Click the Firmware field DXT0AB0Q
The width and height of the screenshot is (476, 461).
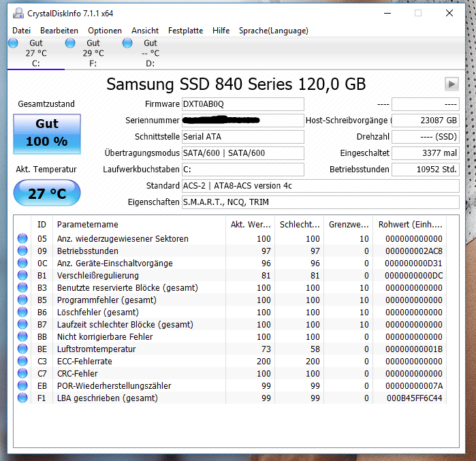[243, 104]
